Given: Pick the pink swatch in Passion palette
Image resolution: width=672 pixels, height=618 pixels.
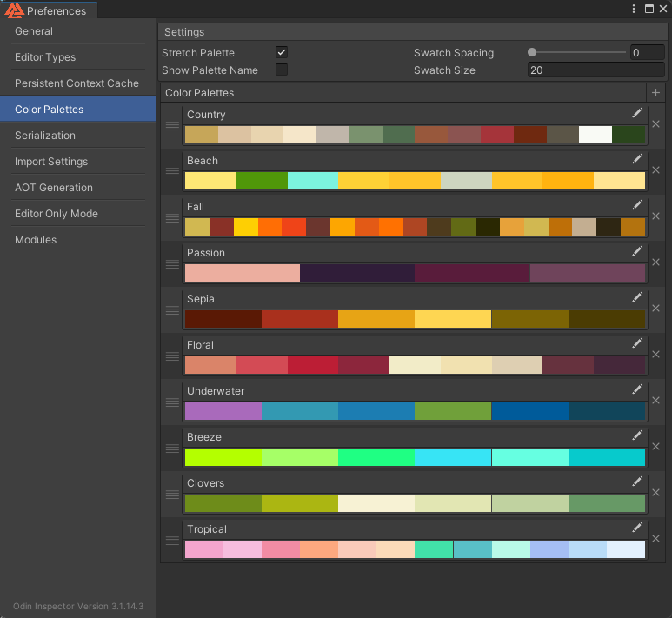Looking at the screenshot, I should tap(243, 273).
